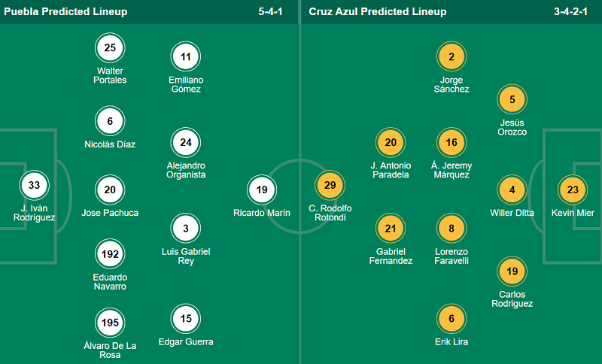Click C. Rodolfo Rotondi's 29 badge
Viewport: 602px width, 364px height.
pyautogui.click(x=330, y=185)
